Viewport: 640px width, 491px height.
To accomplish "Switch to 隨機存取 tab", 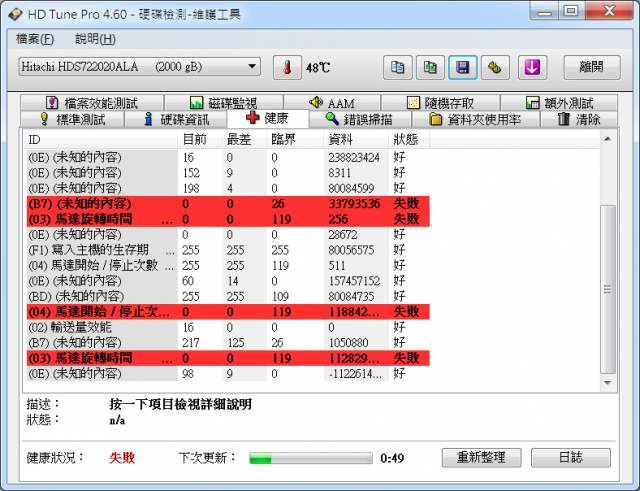I will [440, 102].
